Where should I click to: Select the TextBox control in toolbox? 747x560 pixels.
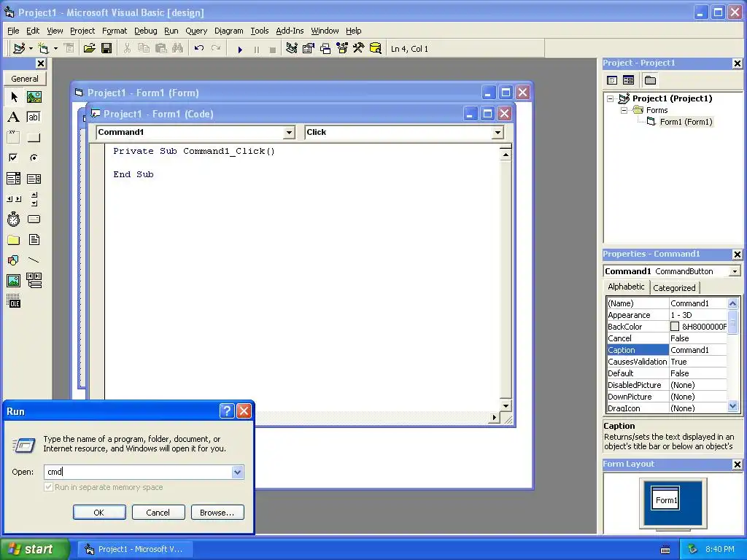pyautogui.click(x=34, y=117)
